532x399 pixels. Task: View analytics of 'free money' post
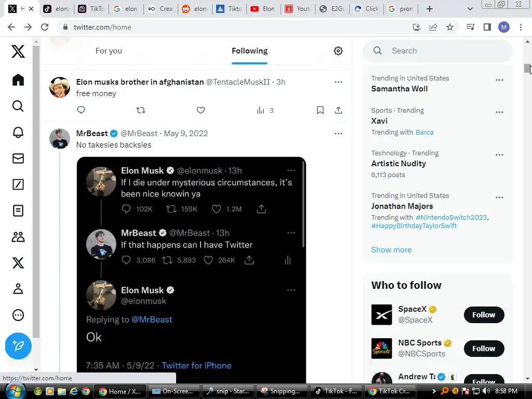pos(265,110)
